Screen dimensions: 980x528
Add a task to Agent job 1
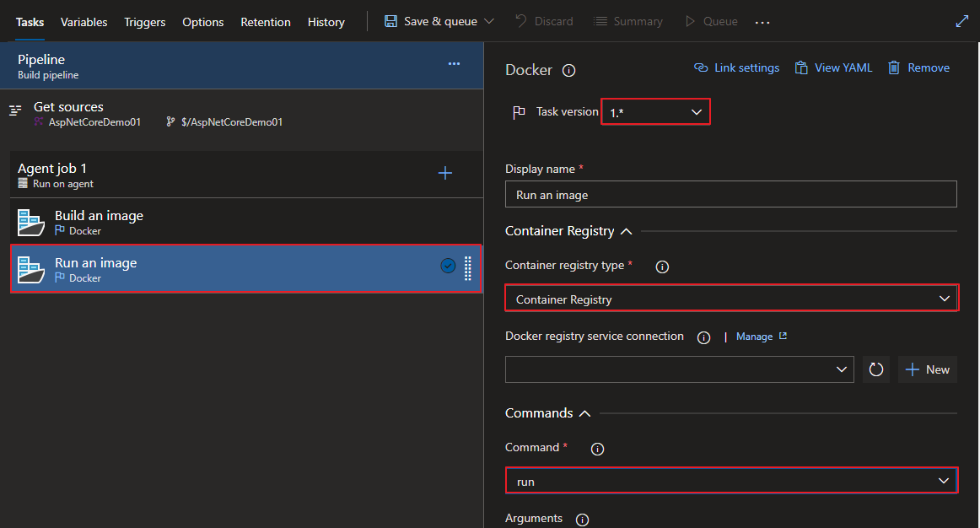tap(445, 173)
